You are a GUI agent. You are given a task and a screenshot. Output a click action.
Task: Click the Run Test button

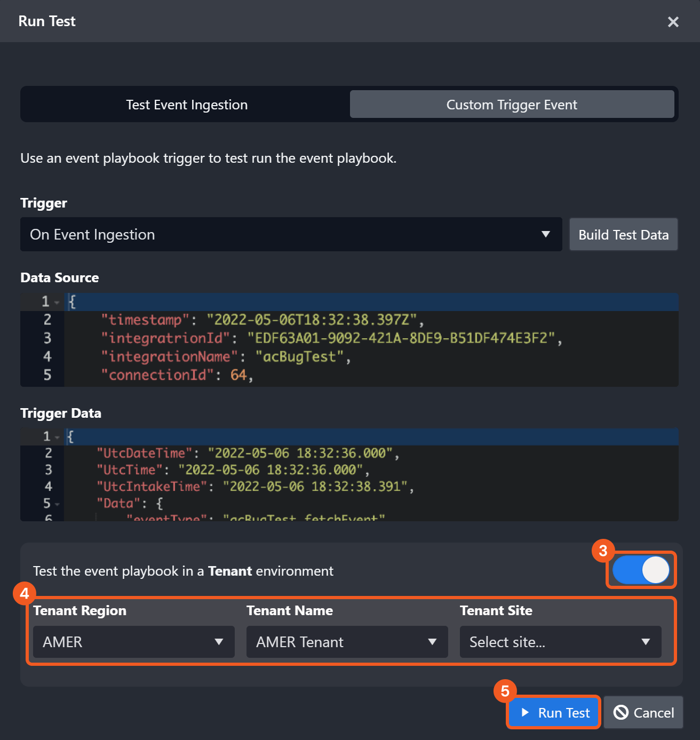pyautogui.click(x=554, y=713)
